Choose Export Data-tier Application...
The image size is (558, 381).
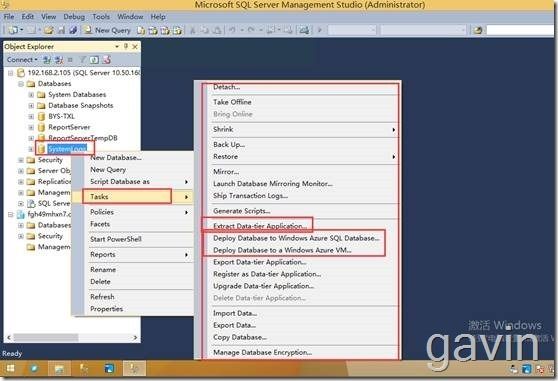coord(260,262)
